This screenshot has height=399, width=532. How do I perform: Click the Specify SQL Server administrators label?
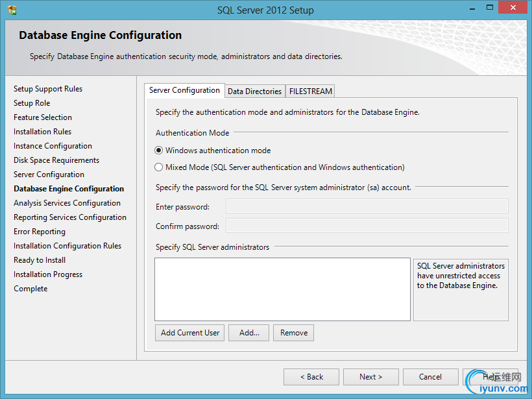(x=212, y=247)
